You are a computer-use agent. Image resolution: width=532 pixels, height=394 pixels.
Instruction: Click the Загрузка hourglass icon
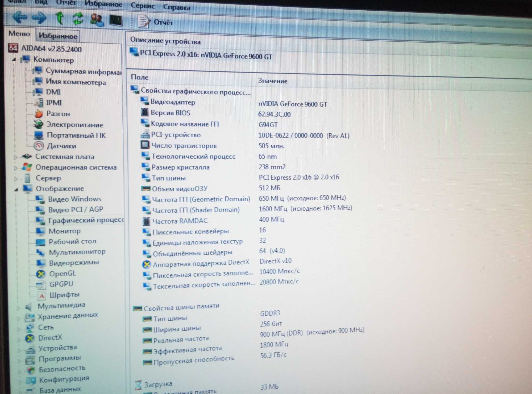[138, 385]
